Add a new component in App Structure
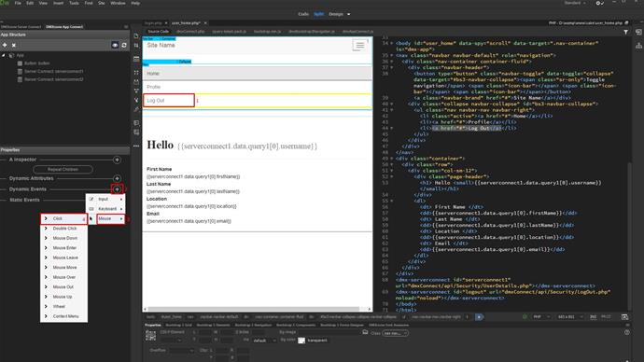The width and height of the screenshot is (644, 362). tap(5, 45)
